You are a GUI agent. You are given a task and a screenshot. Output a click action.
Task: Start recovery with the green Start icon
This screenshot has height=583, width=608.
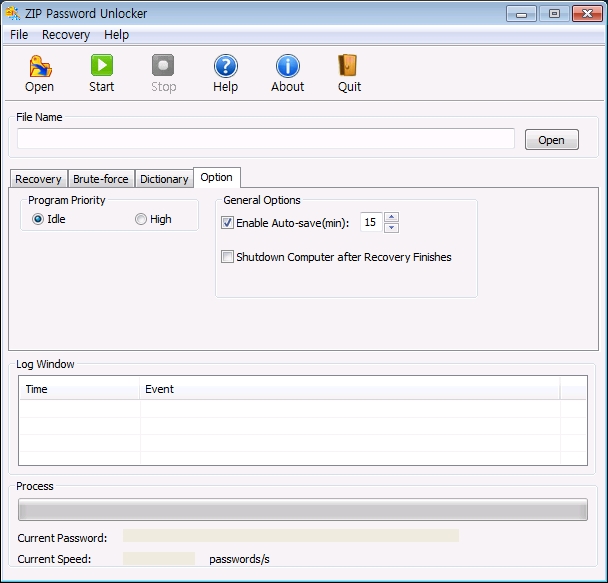tap(102, 67)
